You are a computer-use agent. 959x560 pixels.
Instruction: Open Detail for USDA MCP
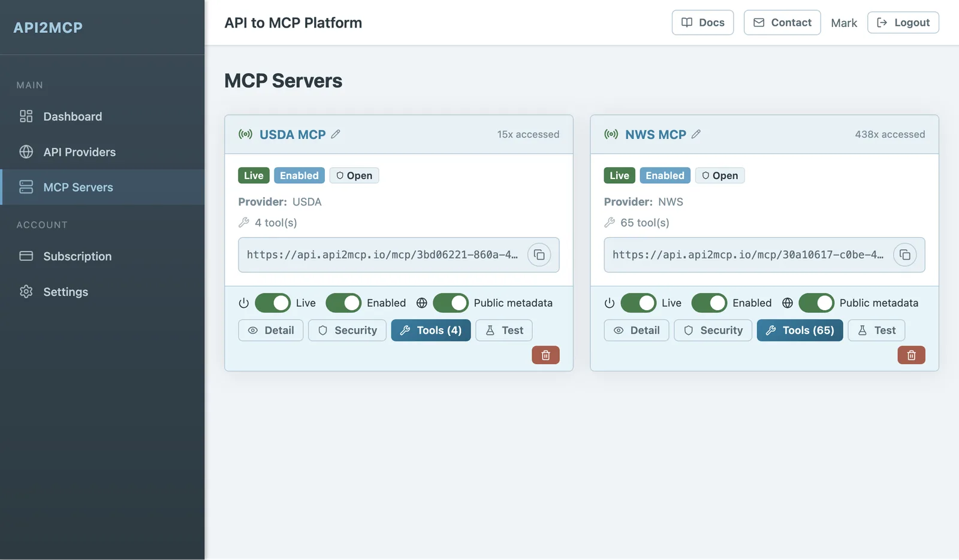[271, 331]
